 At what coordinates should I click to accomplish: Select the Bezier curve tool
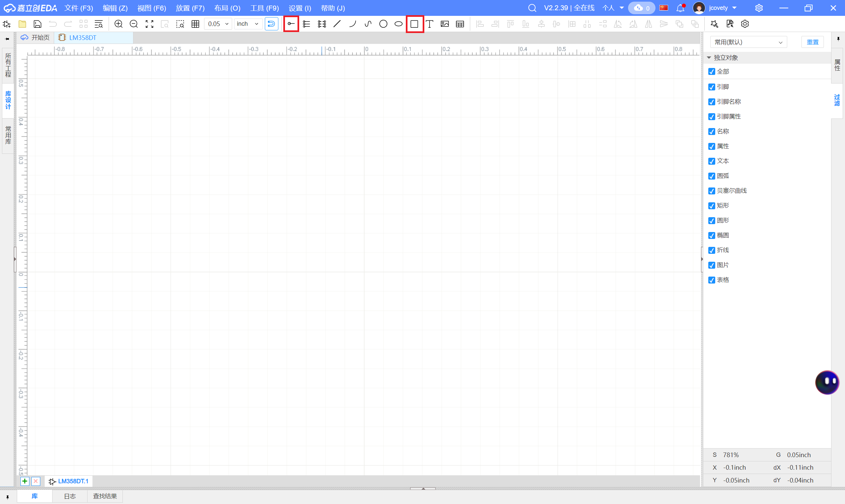pyautogui.click(x=368, y=24)
